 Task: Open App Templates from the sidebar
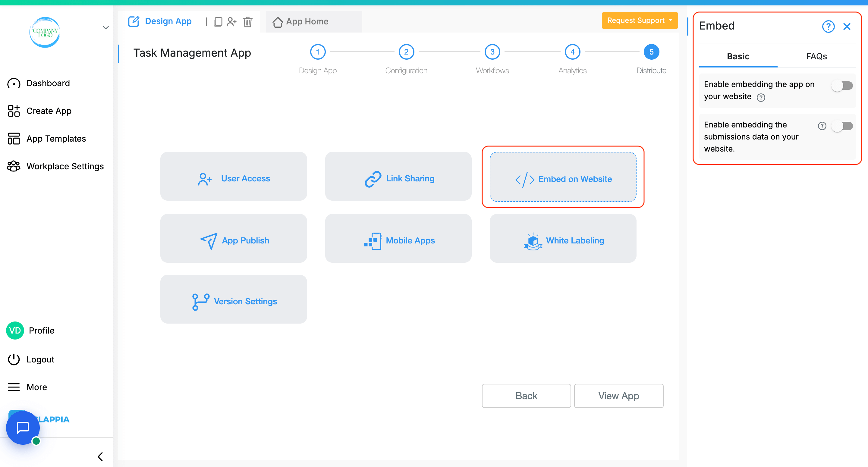click(56, 139)
